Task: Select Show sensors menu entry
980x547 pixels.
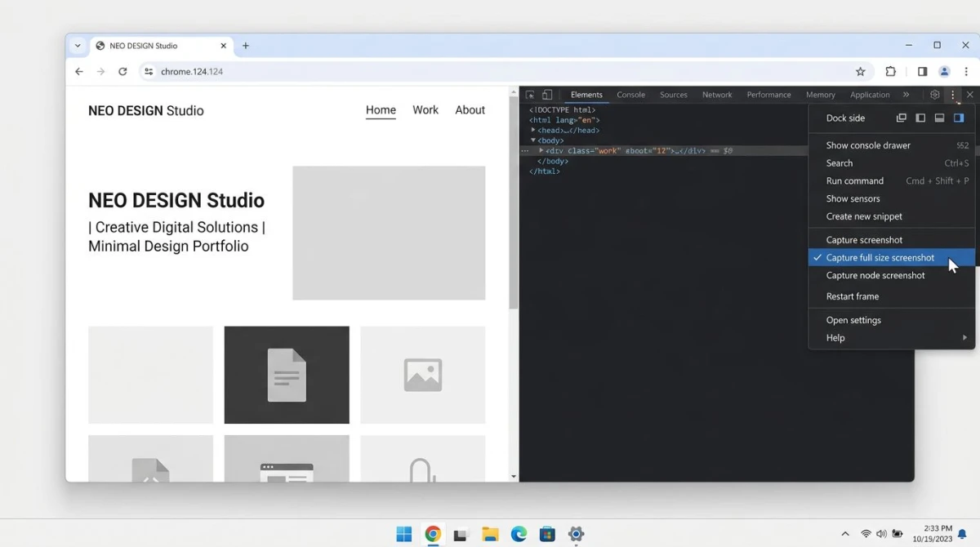Action: pos(892,198)
